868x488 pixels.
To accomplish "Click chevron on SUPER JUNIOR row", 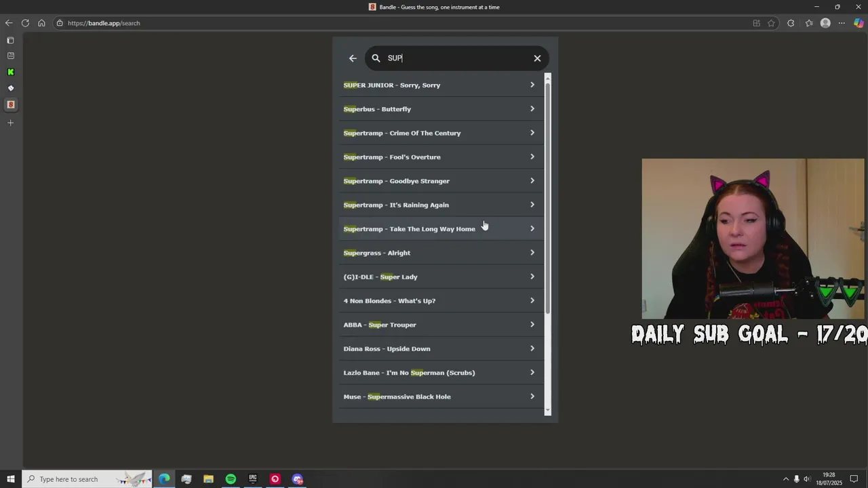I will 532,85.
